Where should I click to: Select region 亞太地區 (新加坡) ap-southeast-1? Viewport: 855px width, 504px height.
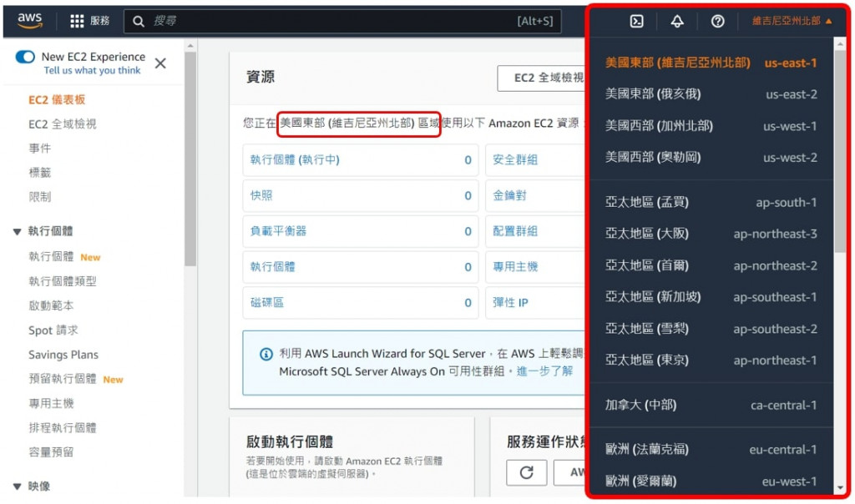click(711, 297)
